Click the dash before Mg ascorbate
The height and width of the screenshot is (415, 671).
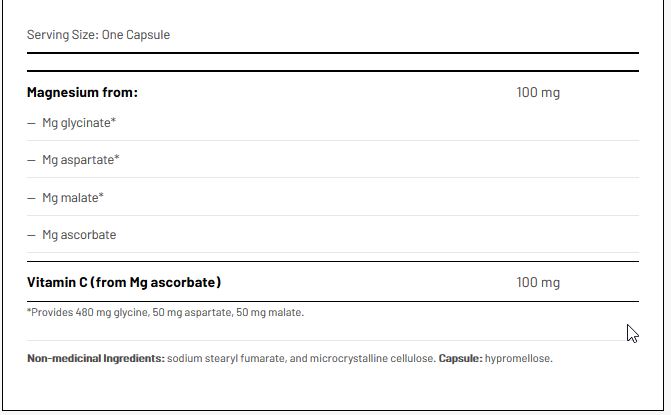[x=31, y=235]
